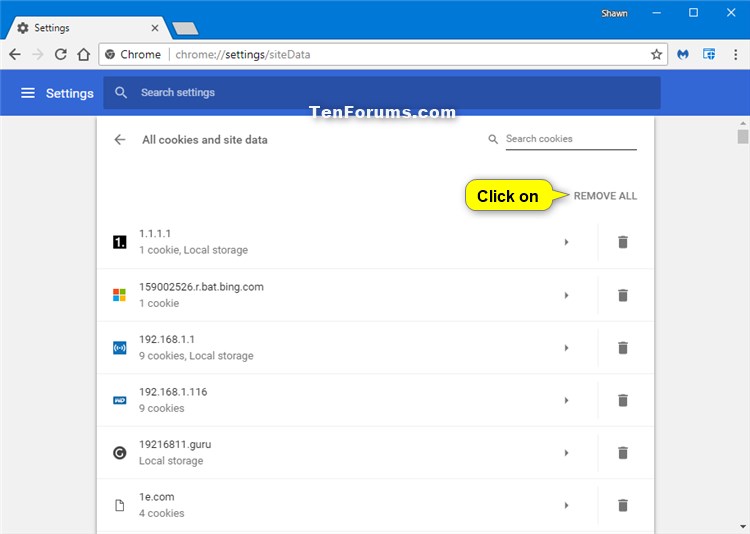Viewport: 750px width, 534px height.
Task: Reload the page
Action: (61, 55)
